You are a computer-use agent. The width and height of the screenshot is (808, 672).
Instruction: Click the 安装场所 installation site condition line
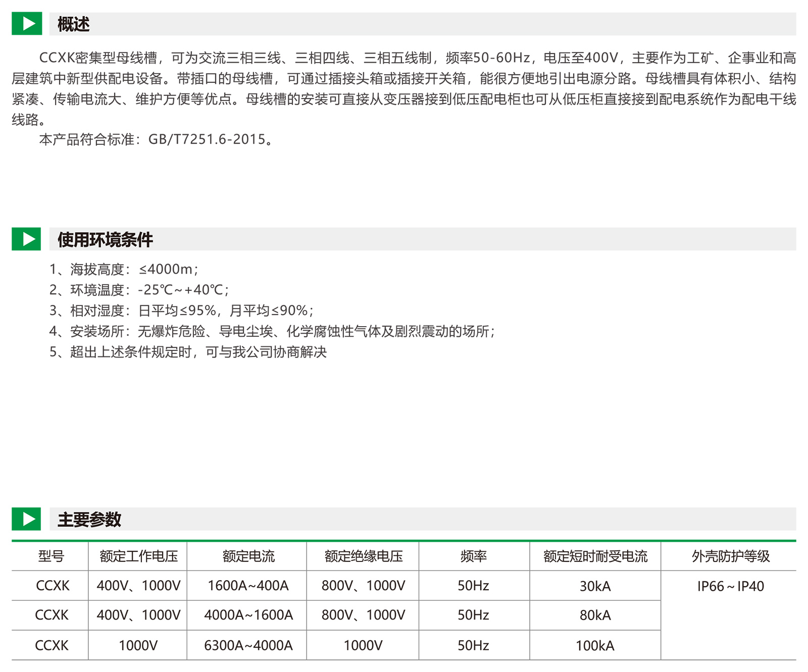coord(272,331)
